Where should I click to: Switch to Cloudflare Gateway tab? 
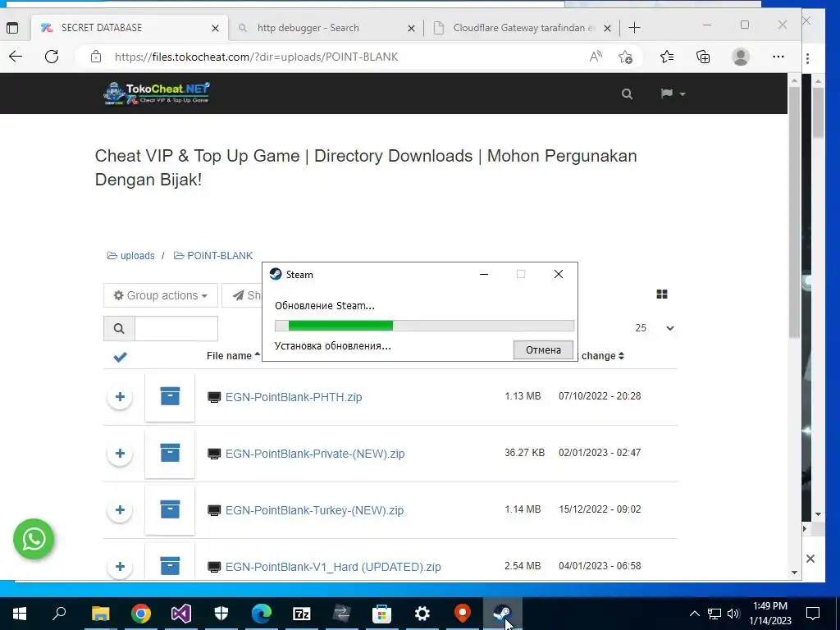(x=523, y=28)
